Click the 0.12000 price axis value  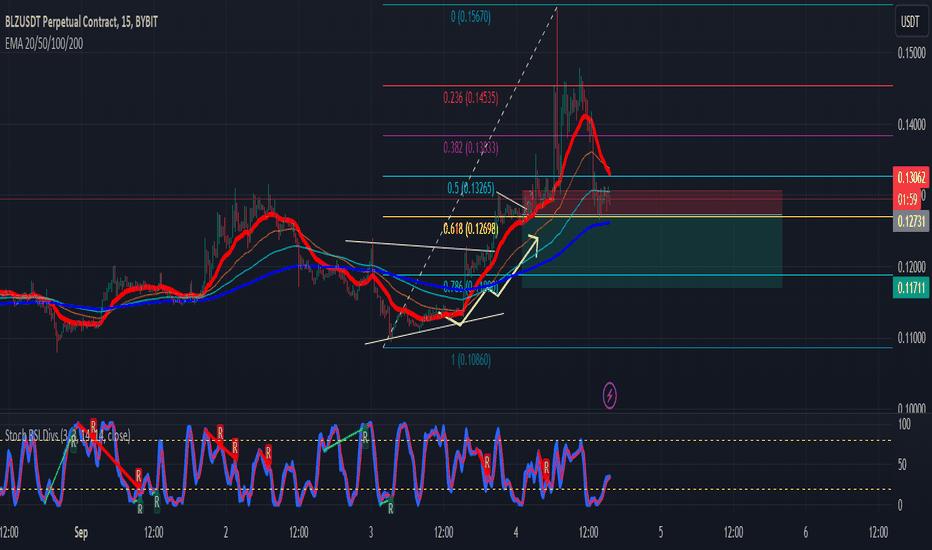911,266
